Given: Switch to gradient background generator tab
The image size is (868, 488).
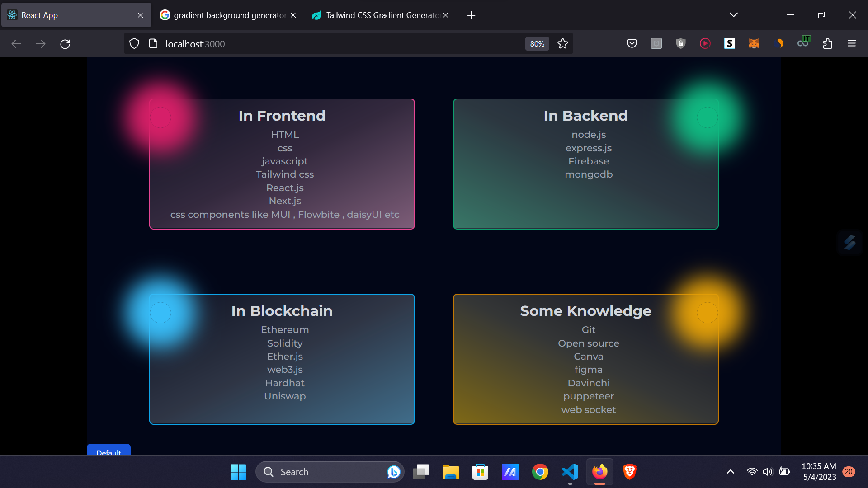Looking at the screenshot, I should (x=224, y=15).
